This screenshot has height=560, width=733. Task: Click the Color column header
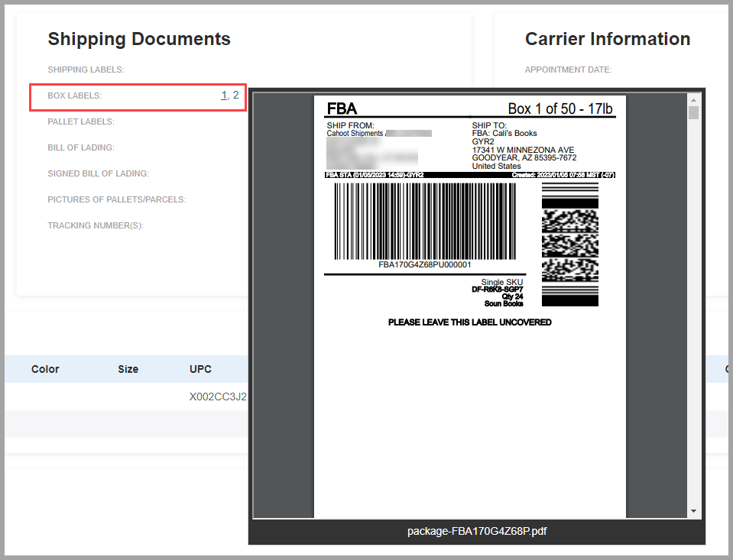pyautogui.click(x=45, y=369)
